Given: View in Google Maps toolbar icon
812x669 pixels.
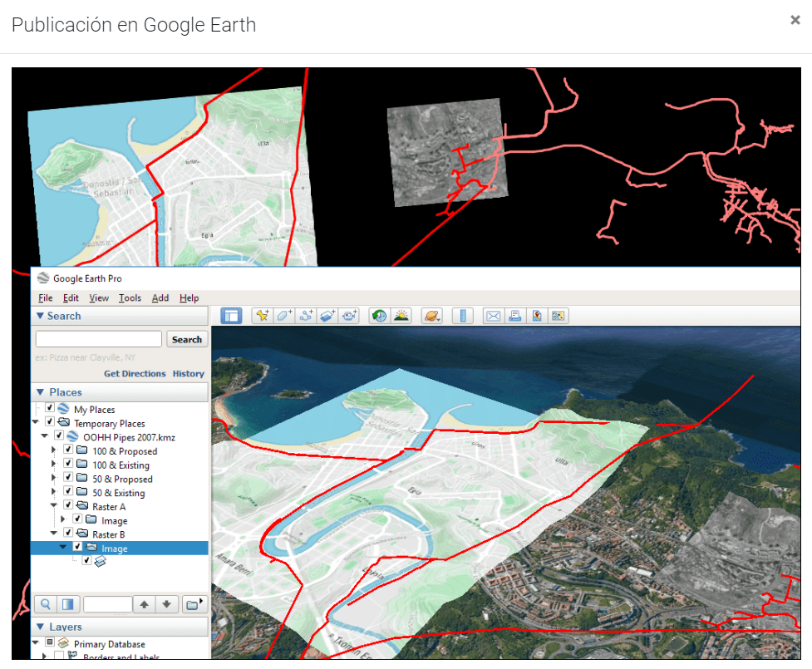Looking at the screenshot, I should click(558, 315).
